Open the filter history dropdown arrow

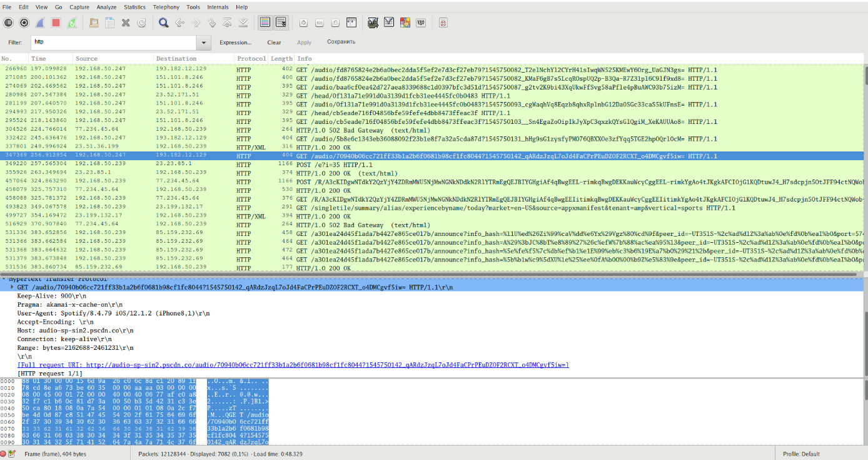[x=204, y=43]
